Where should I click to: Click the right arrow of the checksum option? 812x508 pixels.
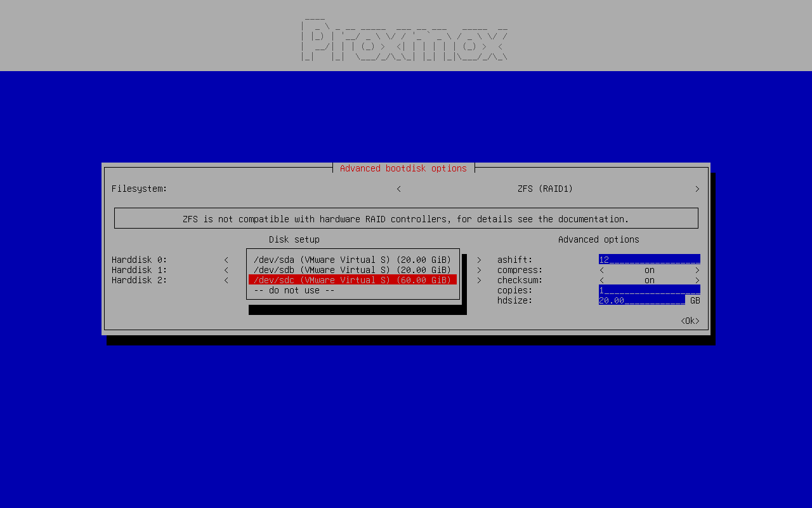tap(697, 280)
